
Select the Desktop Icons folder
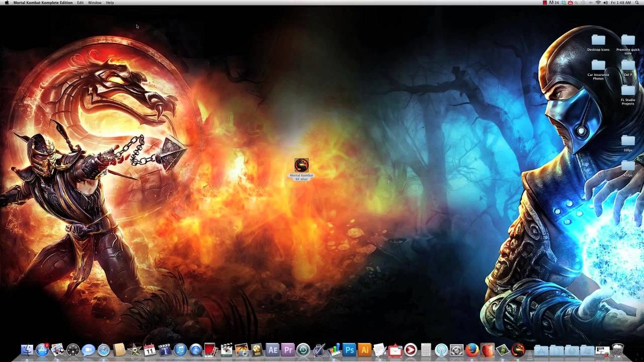[598, 43]
